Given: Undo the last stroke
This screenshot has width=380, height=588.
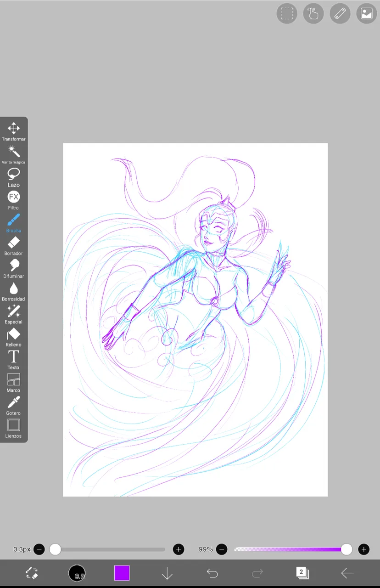Looking at the screenshot, I should click(212, 573).
